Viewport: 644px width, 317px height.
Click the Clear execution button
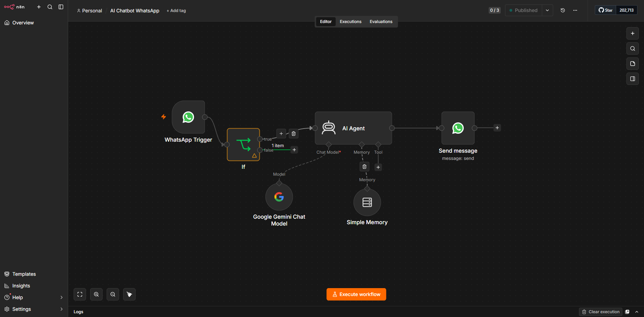601,312
